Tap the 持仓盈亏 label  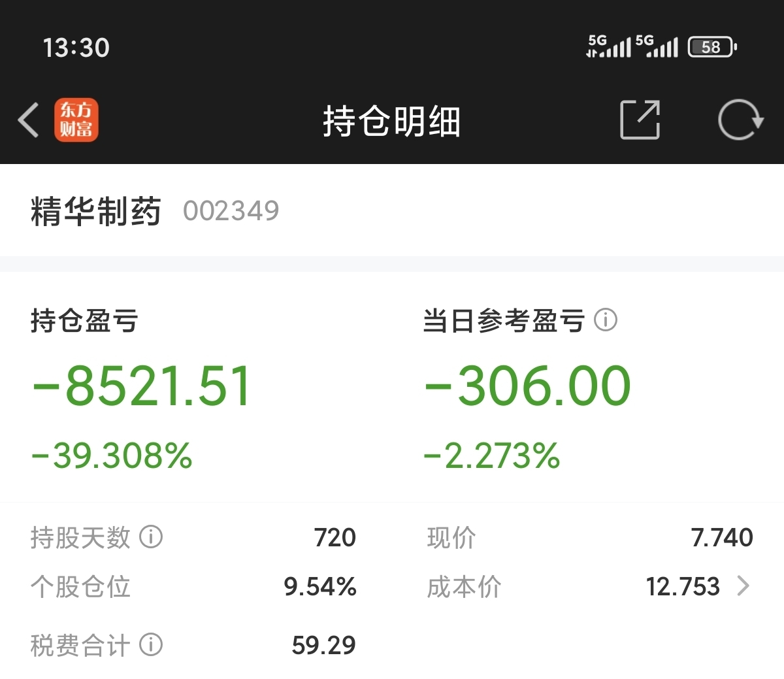point(84,321)
